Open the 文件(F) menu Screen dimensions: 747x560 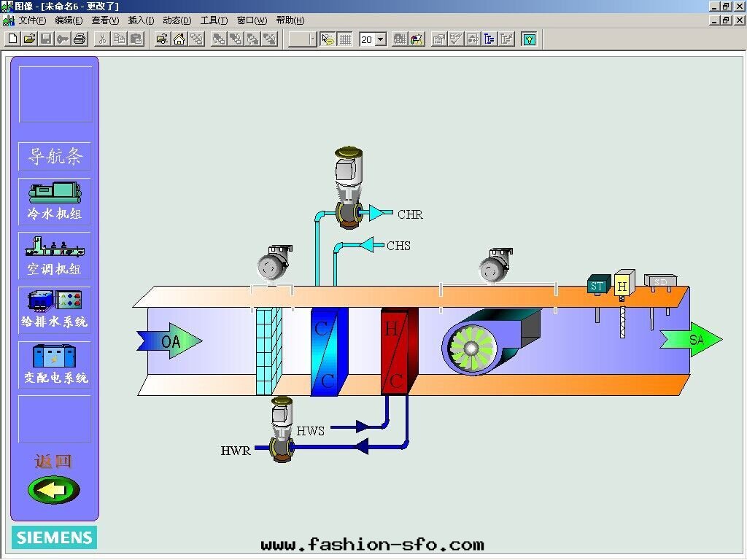[32, 20]
